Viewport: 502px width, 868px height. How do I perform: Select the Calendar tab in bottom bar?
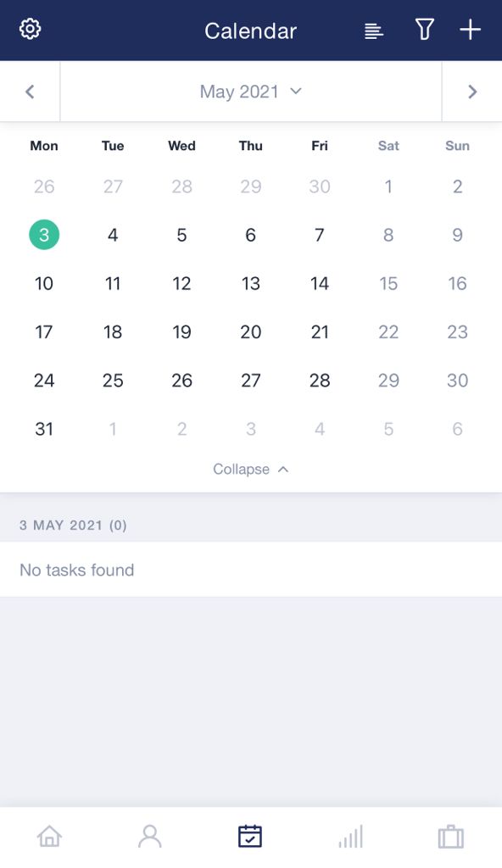pyautogui.click(x=250, y=836)
